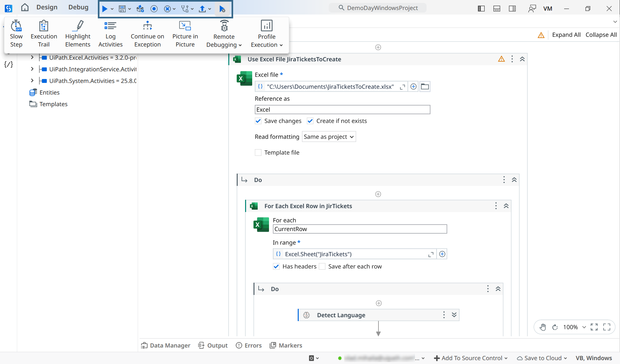Switch to the Debug ribbon tab

tap(78, 7)
